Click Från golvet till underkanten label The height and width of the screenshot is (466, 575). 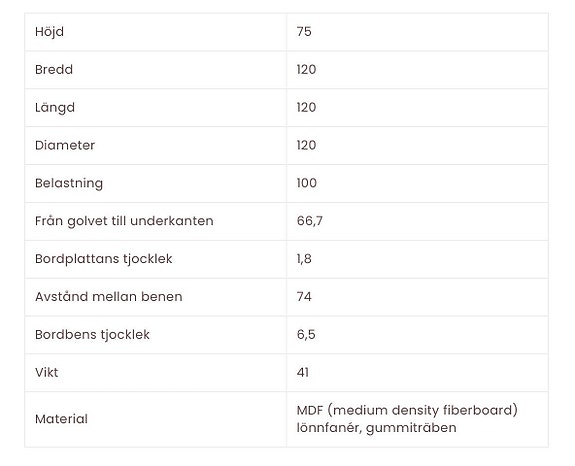124,221
